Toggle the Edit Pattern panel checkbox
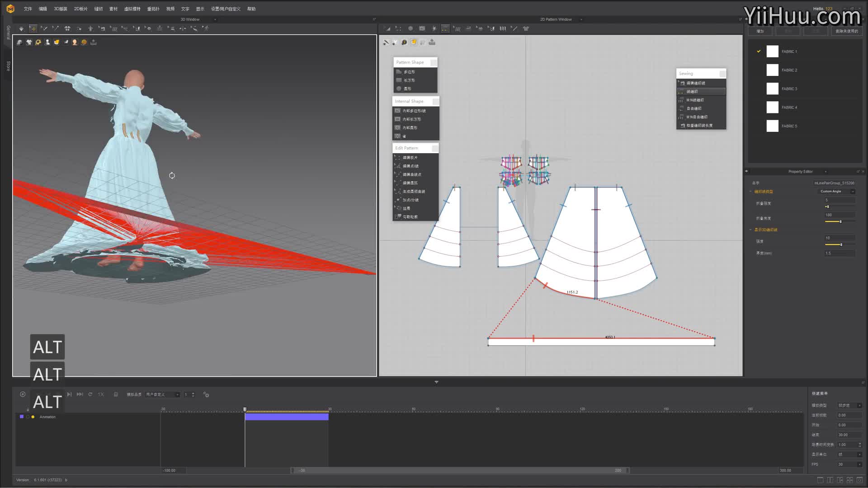The height and width of the screenshot is (488, 868). point(435,148)
